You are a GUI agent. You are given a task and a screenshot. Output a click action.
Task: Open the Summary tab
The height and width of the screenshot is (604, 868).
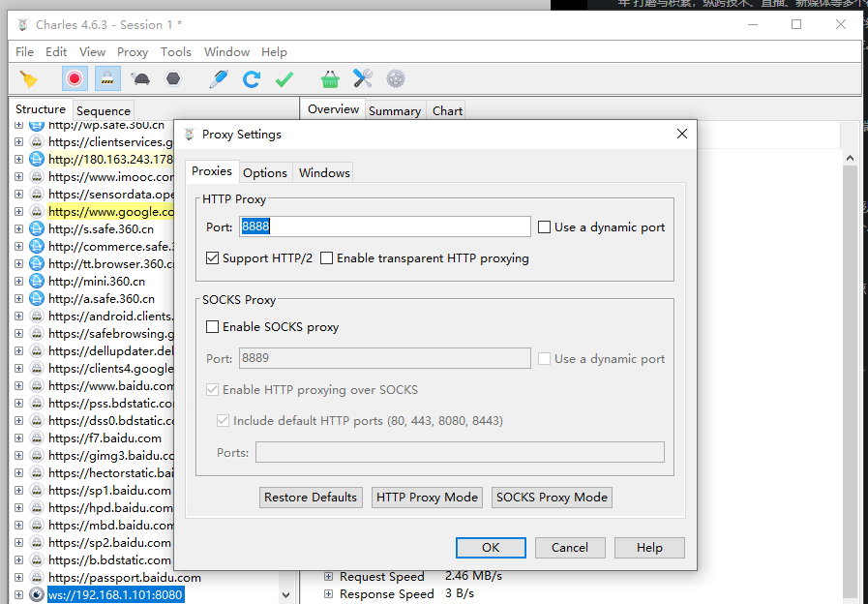395,111
